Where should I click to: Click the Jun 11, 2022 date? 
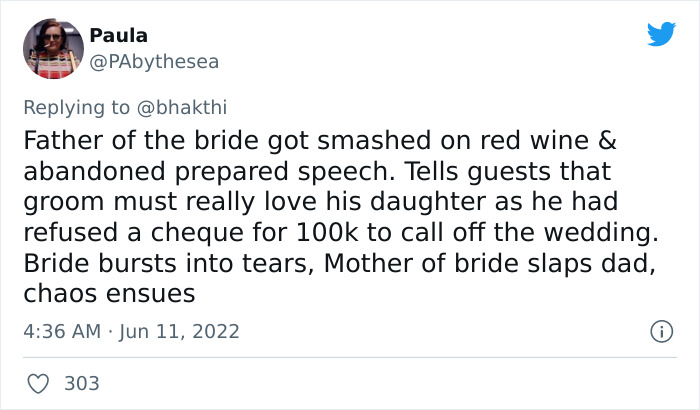pos(181,330)
